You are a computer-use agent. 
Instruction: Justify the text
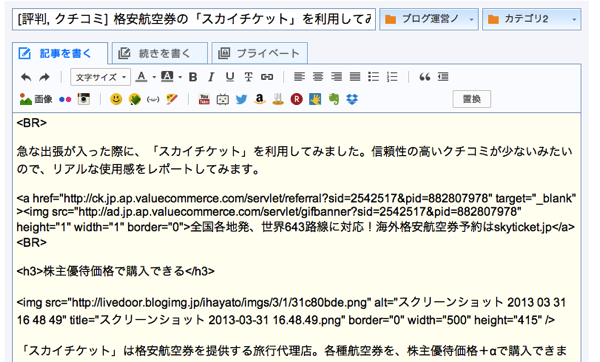(x=355, y=77)
